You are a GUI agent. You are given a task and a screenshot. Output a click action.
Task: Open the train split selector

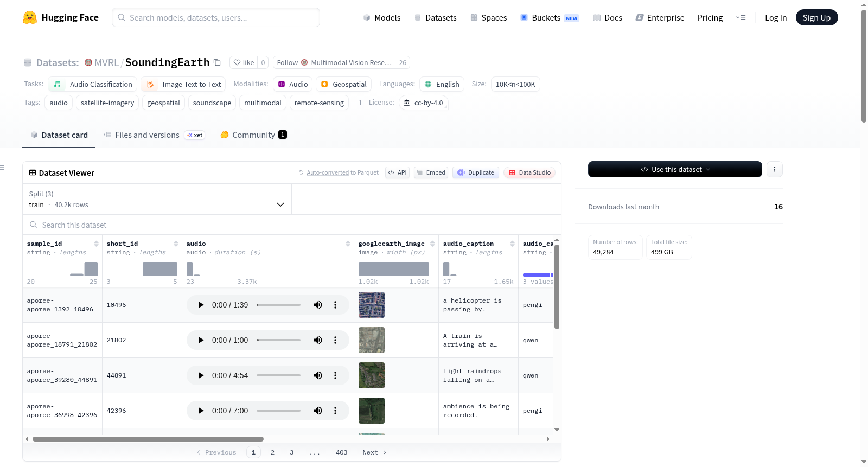click(157, 199)
